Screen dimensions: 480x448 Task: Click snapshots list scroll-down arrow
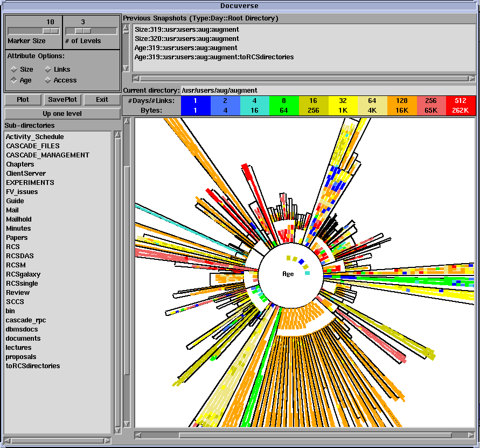pyautogui.click(x=126, y=68)
